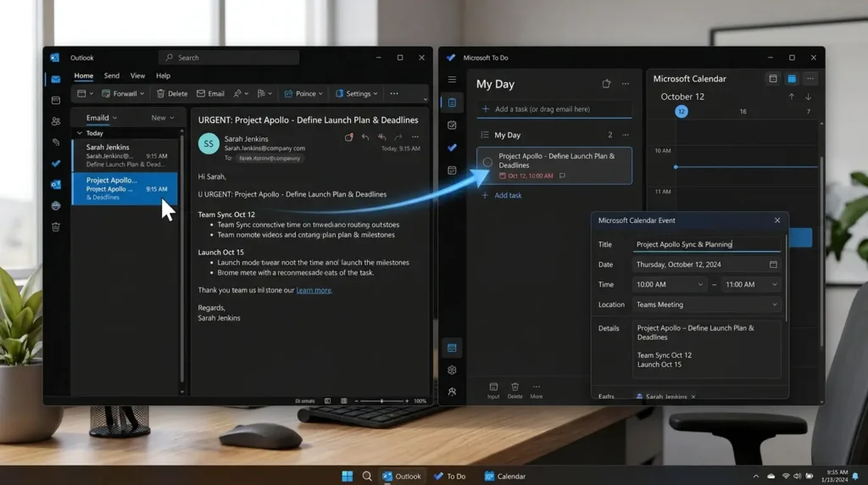The height and width of the screenshot is (485, 868).
Task: Expand the Emailed folder dropdown
Action: pos(102,118)
